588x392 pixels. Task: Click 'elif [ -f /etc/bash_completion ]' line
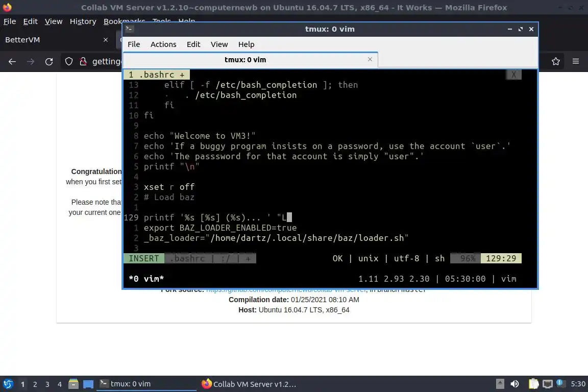tap(261, 85)
